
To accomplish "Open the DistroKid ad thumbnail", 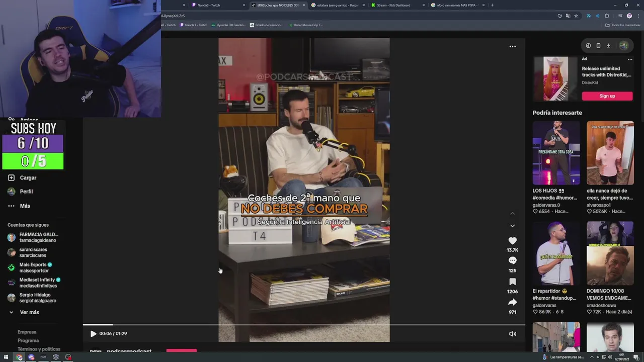I will 555,78.
